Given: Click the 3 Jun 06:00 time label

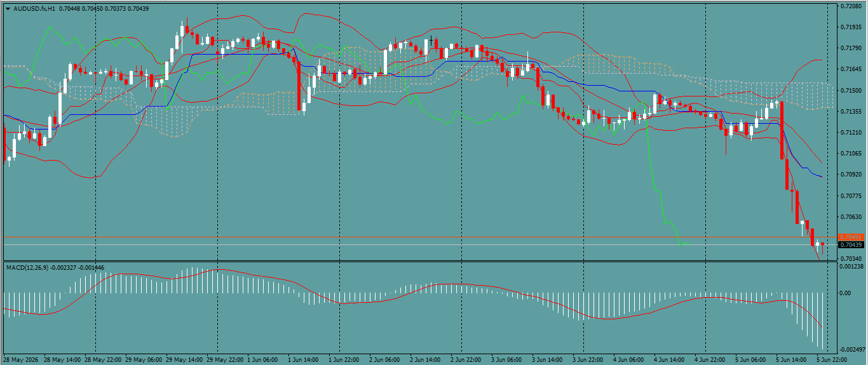Looking at the screenshot, I should (507, 359).
